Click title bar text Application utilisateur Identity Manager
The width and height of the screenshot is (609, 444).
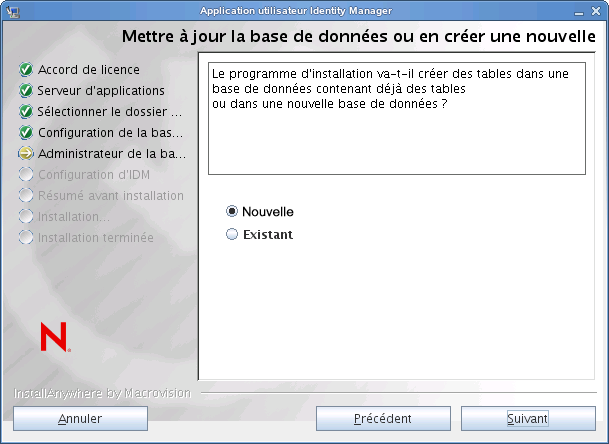tap(296, 11)
